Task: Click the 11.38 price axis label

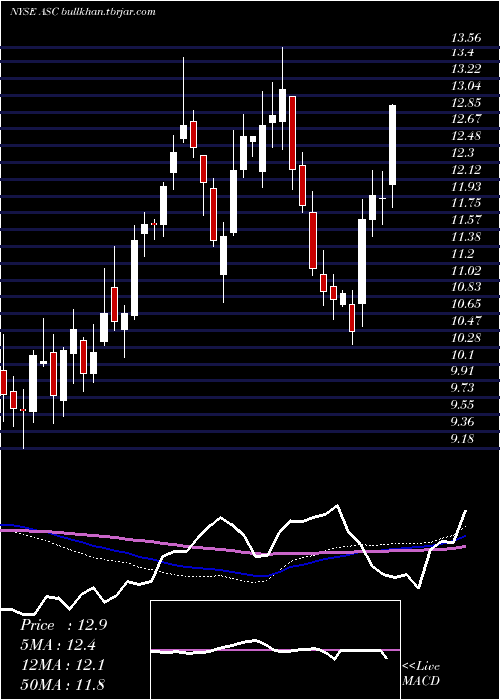Action: click(466, 237)
